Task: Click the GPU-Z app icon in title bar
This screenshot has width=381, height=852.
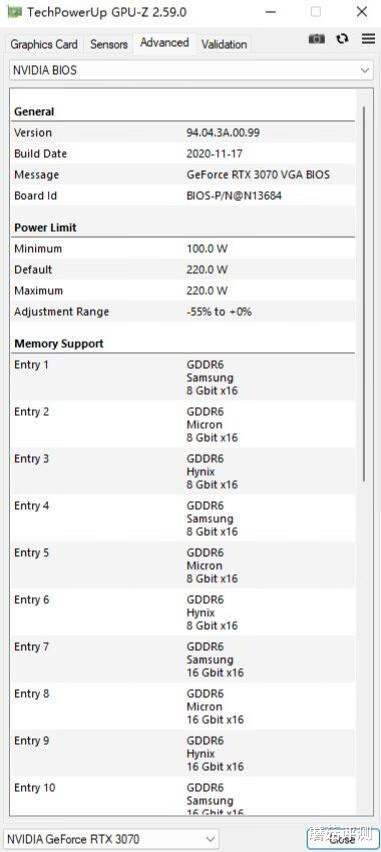Action: [x=15, y=11]
